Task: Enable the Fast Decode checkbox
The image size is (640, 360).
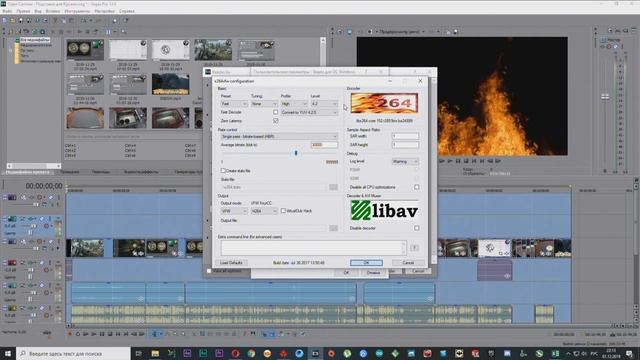Action: [x=276, y=112]
